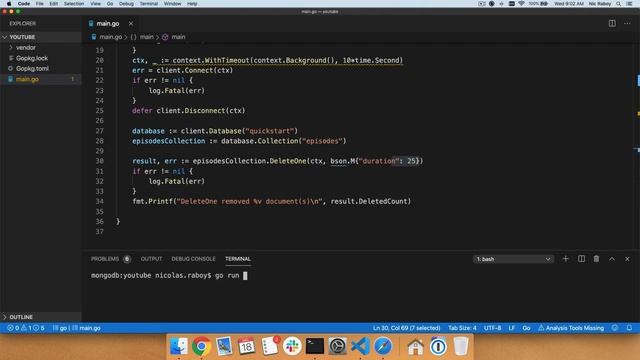Change UTF-8 file encoding
This screenshot has width=640, height=360.
pos(492,328)
